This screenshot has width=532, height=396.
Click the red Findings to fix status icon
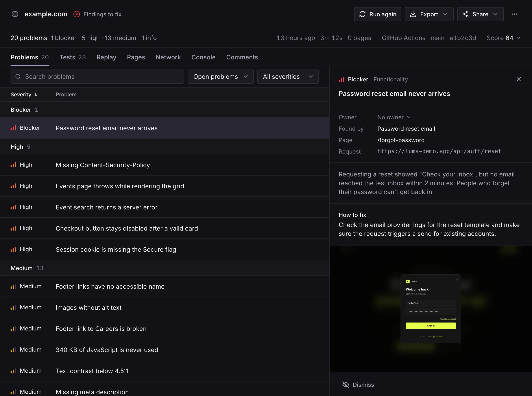tap(76, 14)
